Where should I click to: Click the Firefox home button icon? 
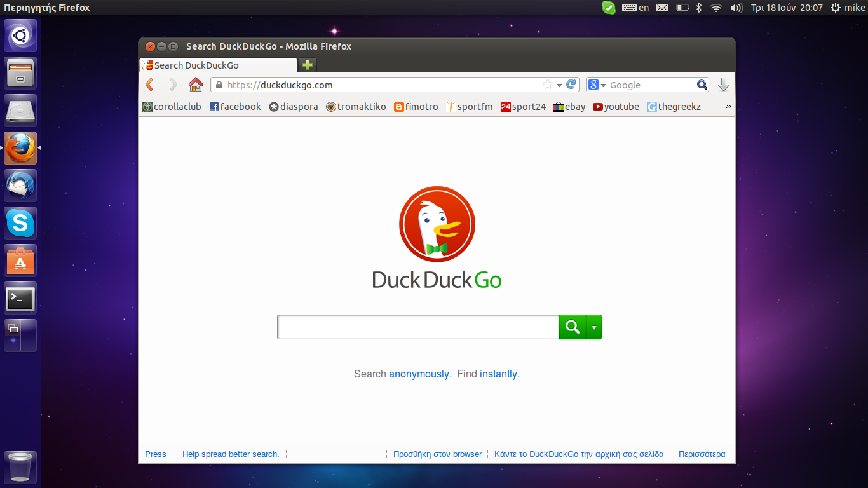pos(196,85)
